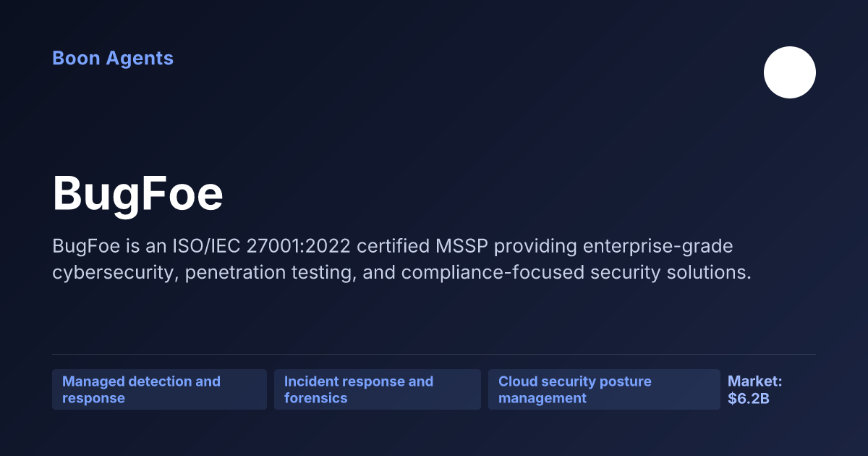Screen dimensions: 868x456
Task: Select the Incident response and forensics tag
Action: [x=378, y=389]
